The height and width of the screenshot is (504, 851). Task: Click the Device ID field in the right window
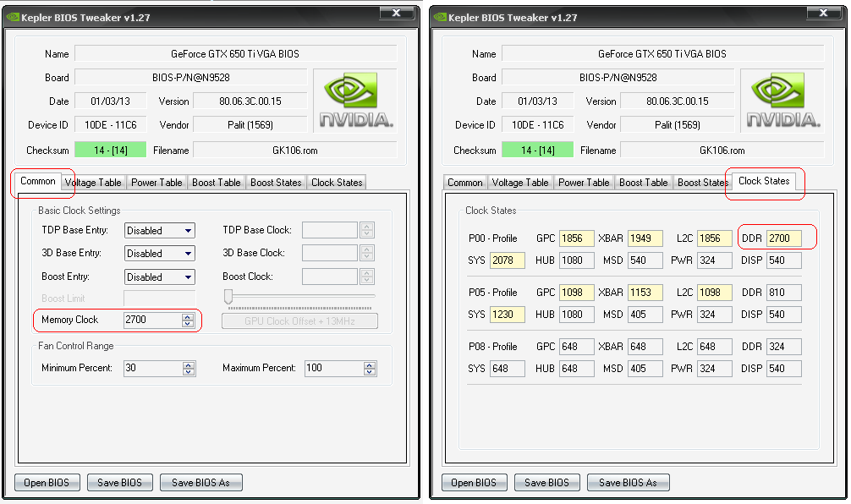click(538, 125)
